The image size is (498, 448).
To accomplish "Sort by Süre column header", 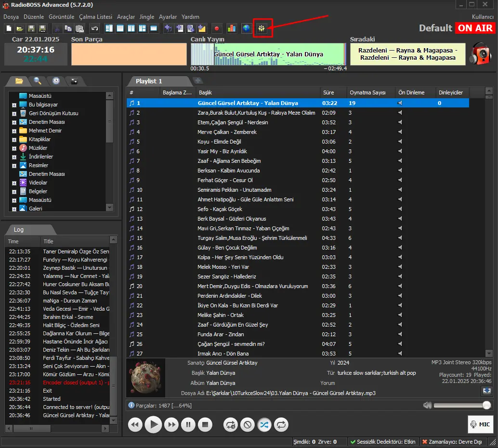I will pyautogui.click(x=333, y=92).
